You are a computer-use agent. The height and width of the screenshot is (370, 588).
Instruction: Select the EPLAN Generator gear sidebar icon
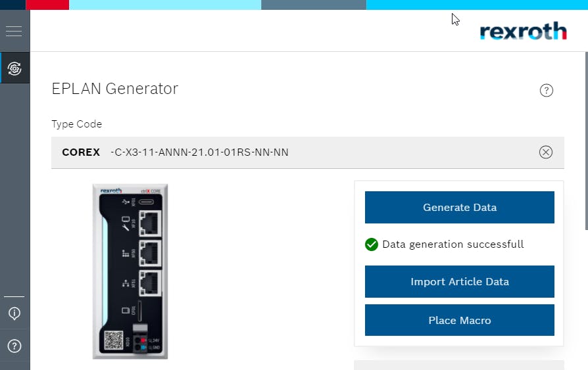(14, 68)
